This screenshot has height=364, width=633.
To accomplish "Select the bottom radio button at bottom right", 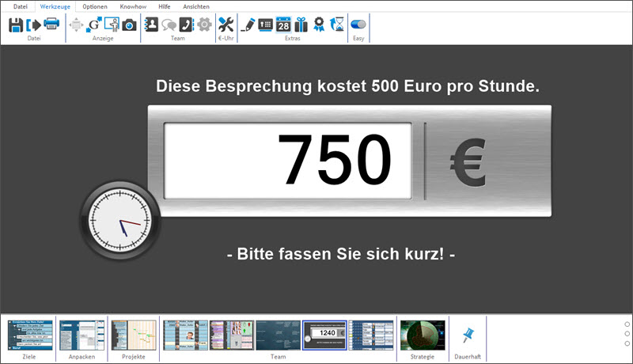I will tap(627, 343).
